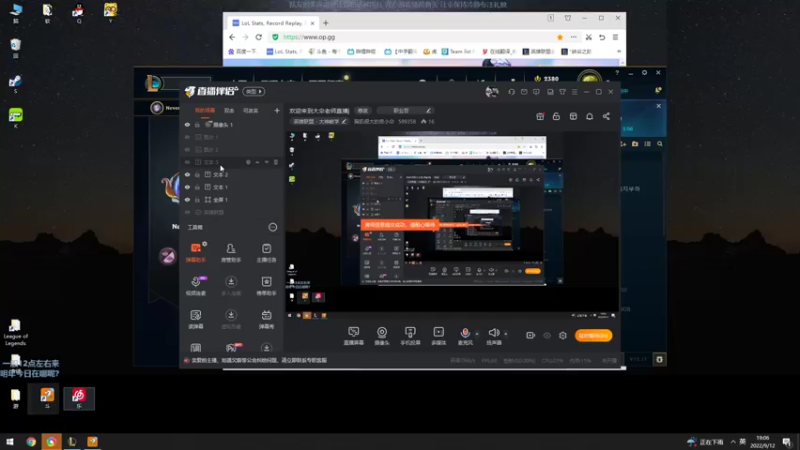Open Windows Start menu
This screenshot has height=450, width=800.
(x=9, y=441)
